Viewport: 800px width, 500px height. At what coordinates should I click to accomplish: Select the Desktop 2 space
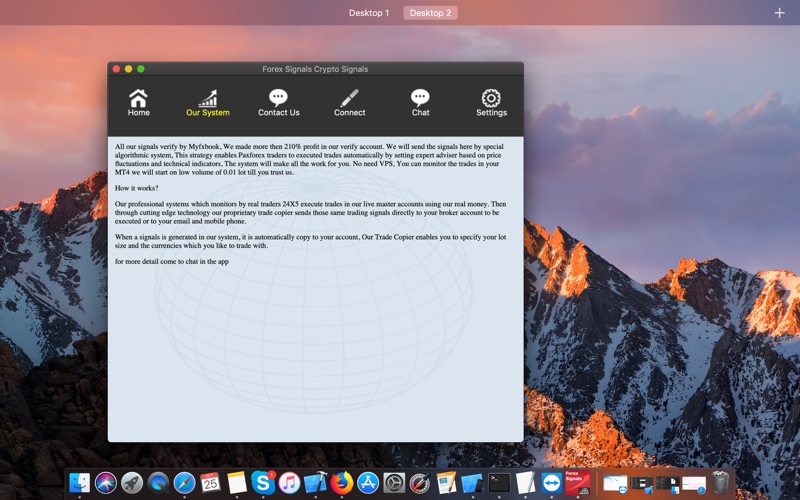[430, 13]
